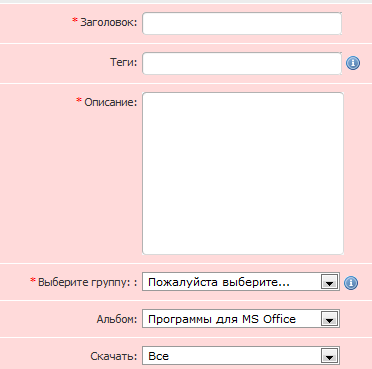Open the Альбом dropdown list

click(x=241, y=319)
